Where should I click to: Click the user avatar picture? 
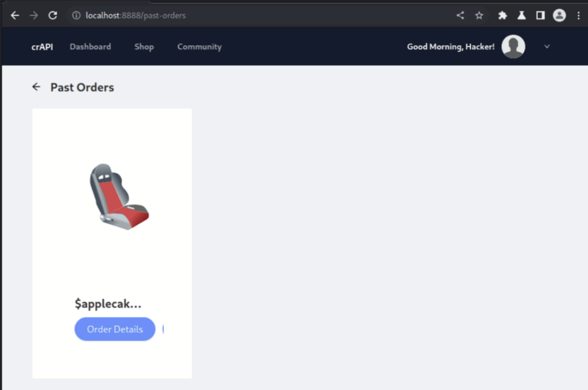(x=513, y=46)
